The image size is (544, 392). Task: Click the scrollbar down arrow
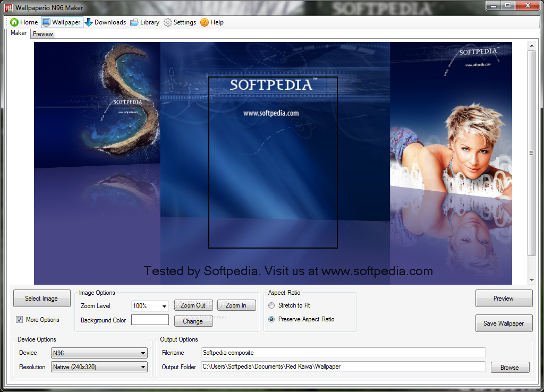531,280
